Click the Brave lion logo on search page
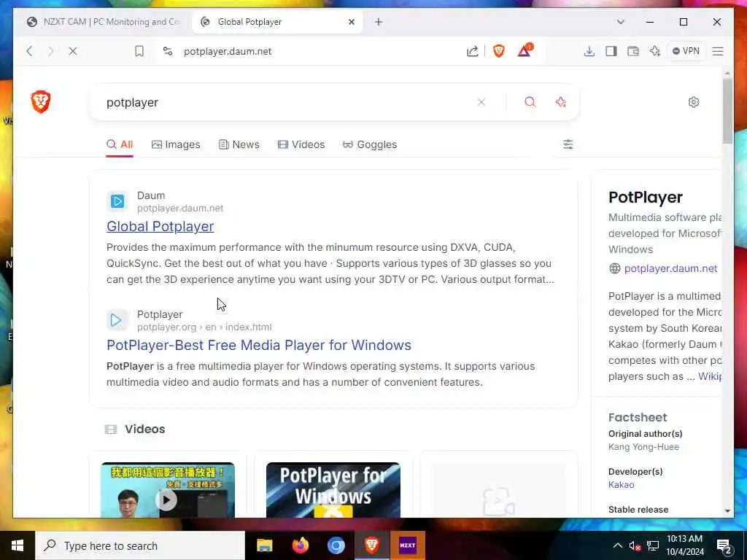This screenshot has width=747, height=560. pos(41,102)
